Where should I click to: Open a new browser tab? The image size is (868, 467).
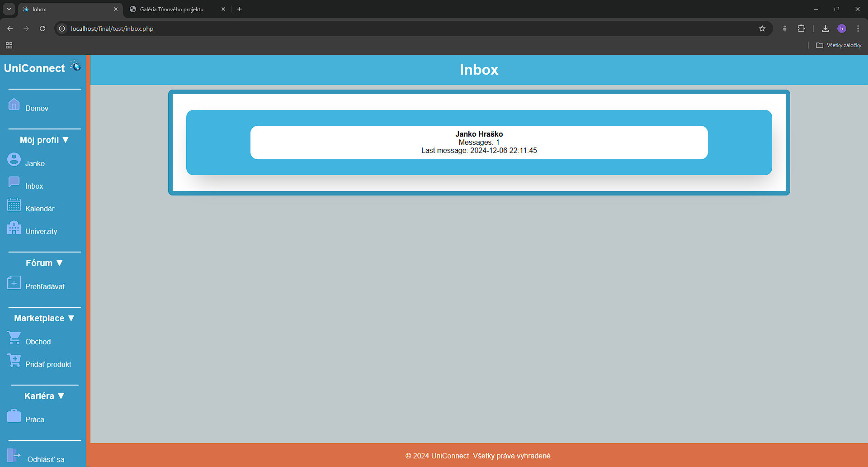(x=240, y=9)
